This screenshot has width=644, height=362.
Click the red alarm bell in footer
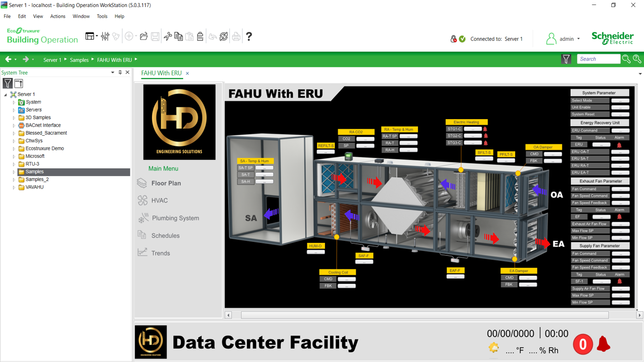[603, 344]
